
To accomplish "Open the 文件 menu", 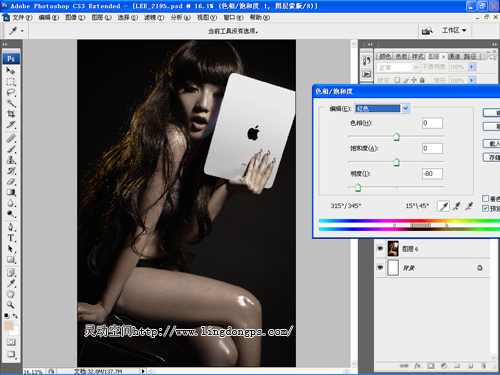I will 22,17.
